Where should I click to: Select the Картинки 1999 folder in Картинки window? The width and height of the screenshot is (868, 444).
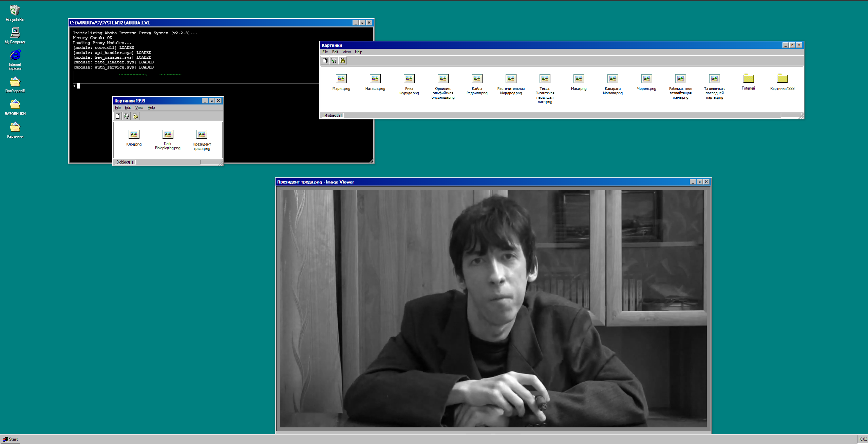point(782,79)
